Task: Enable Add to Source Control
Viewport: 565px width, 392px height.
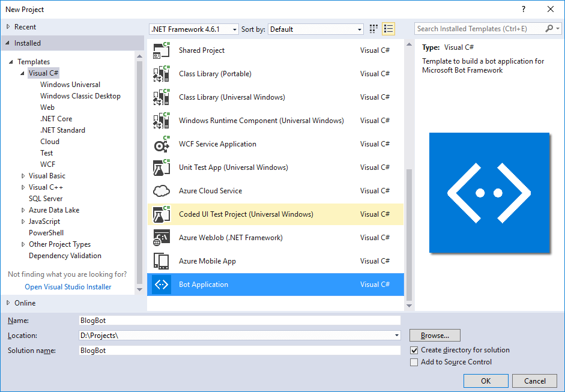Action: click(414, 362)
